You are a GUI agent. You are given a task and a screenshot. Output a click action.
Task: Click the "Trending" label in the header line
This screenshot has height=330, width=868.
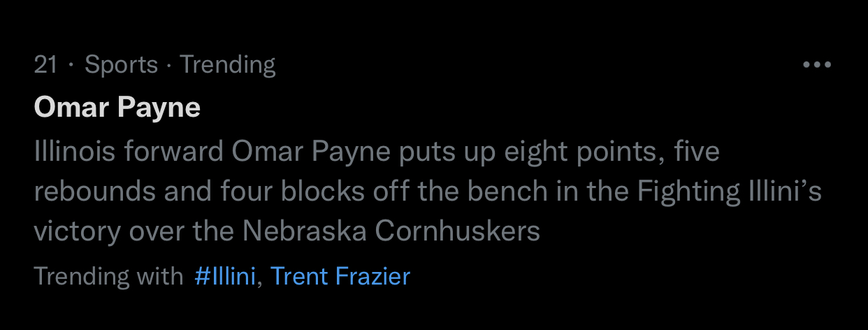228,65
